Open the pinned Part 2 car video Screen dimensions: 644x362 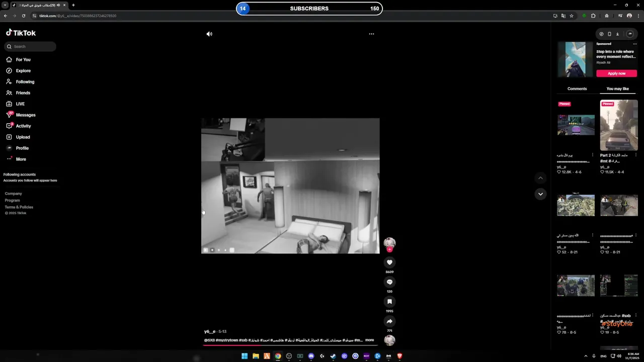coord(619,125)
